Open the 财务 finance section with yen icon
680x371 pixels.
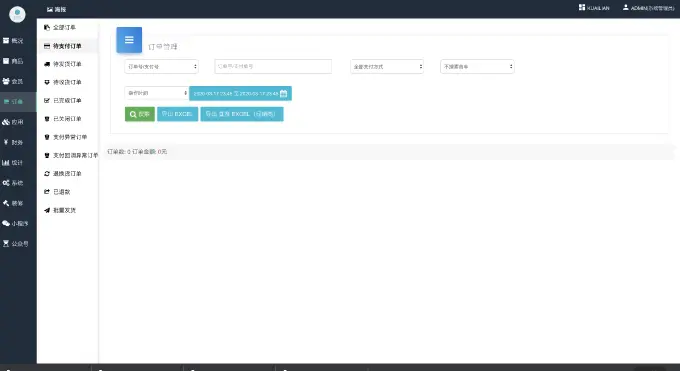point(13,142)
